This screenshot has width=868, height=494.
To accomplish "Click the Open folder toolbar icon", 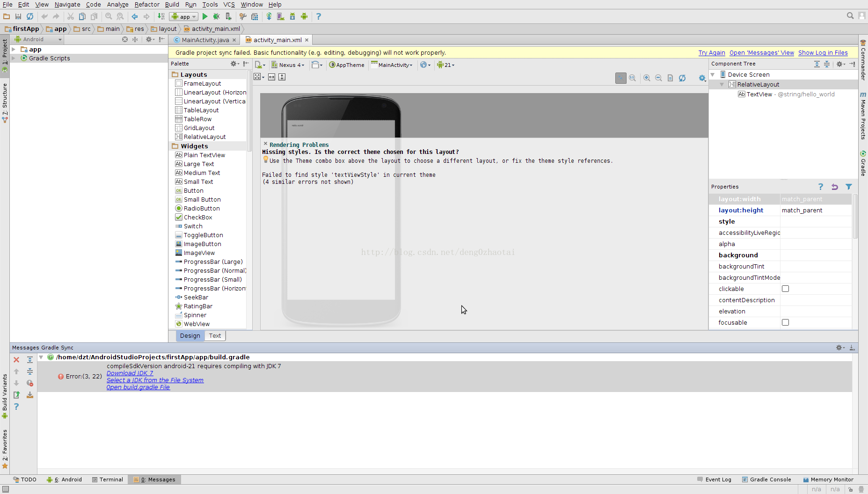I will pyautogui.click(x=7, y=16).
